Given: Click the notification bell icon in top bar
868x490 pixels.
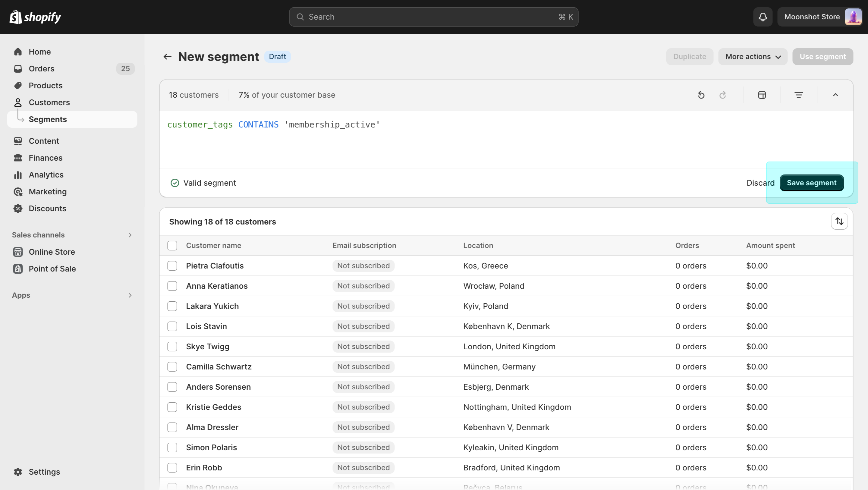Looking at the screenshot, I should (x=763, y=17).
